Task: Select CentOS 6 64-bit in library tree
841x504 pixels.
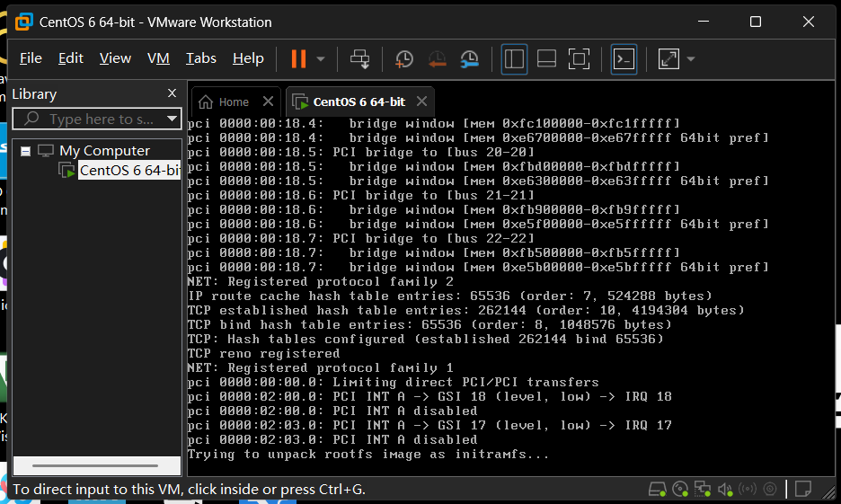Action: [x=129, y=170]
